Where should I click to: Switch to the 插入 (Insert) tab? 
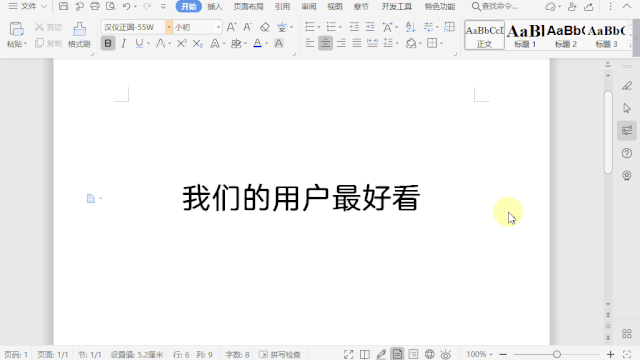[x=214, y=7]
